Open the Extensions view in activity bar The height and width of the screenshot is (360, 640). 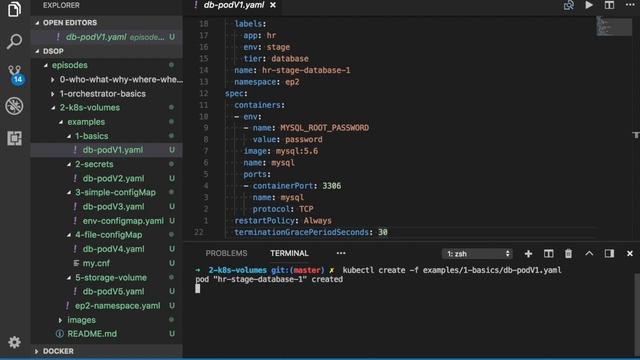(x=14, y=138)
